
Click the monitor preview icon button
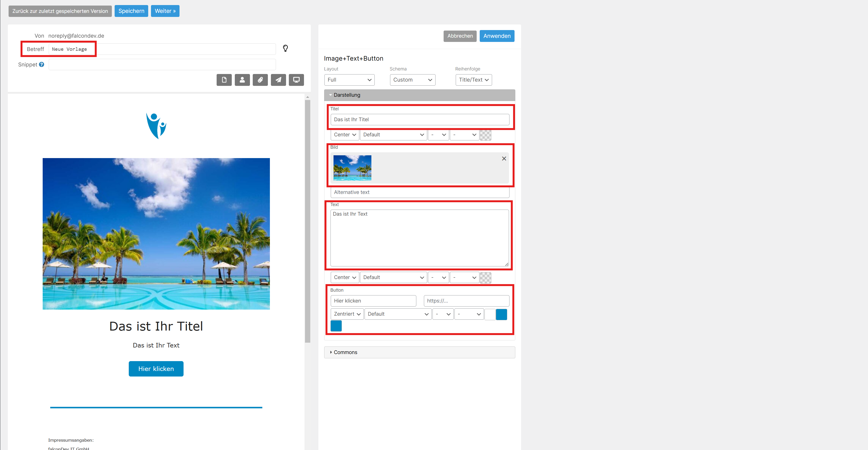pos(296,80)
